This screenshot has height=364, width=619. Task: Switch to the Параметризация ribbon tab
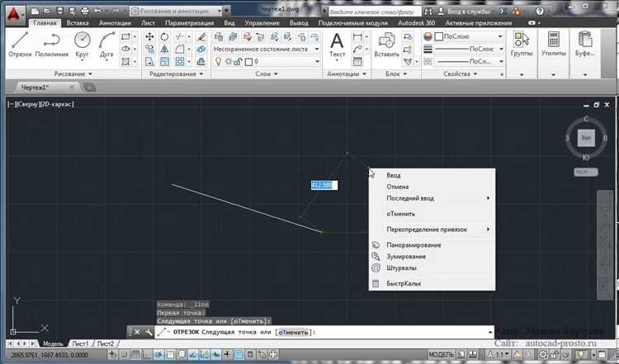coord(190,23)
